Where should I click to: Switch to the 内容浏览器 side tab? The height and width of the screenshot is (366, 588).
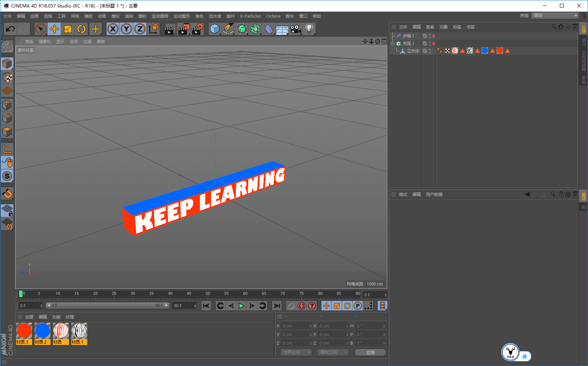[x=583, y=60]
